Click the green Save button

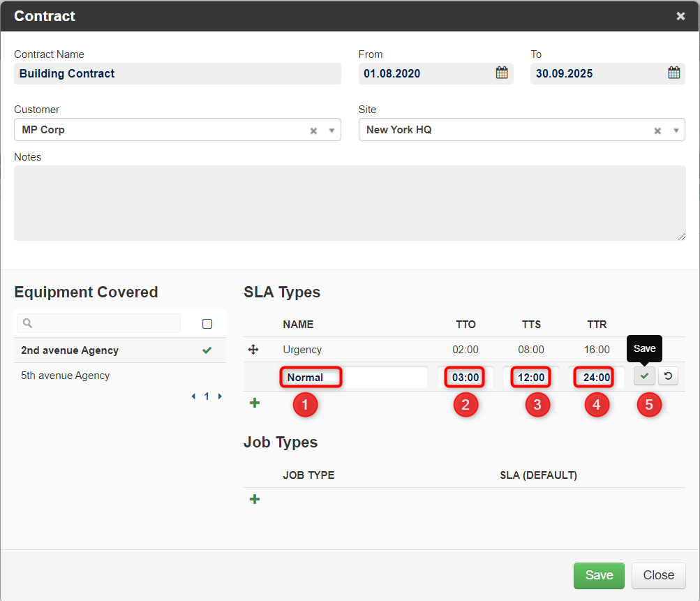click(x=599, y=575)
